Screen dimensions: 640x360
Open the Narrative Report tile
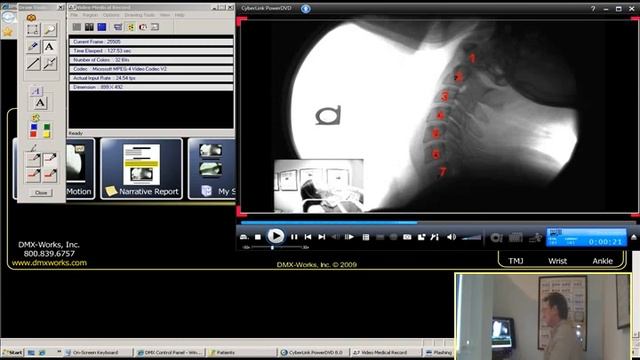141,169
